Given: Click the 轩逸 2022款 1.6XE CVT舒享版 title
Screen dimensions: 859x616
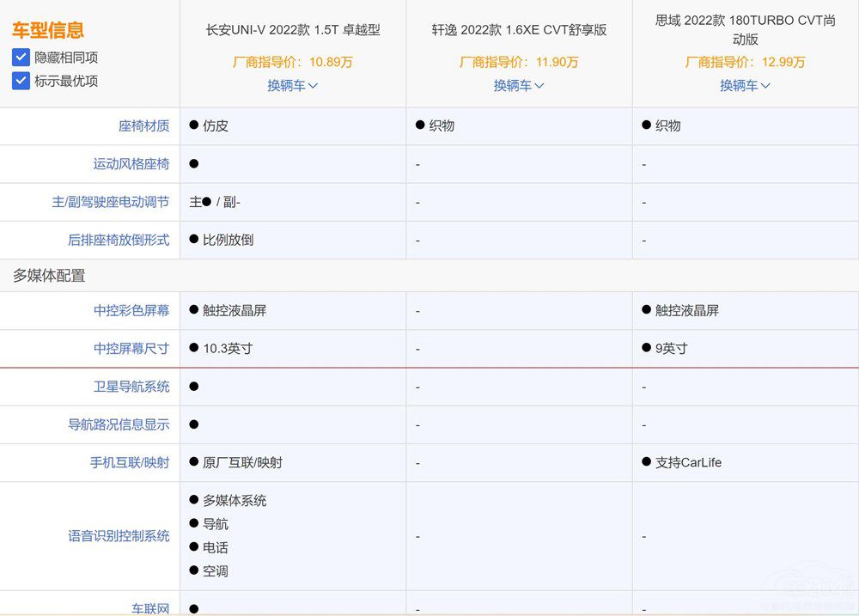Looking at the screenshot, I should (519, 30).
